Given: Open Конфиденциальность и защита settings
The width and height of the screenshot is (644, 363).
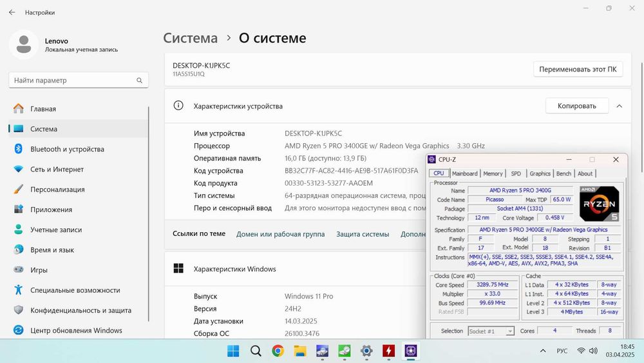Looking at the screenshot, I should (78, 310).
